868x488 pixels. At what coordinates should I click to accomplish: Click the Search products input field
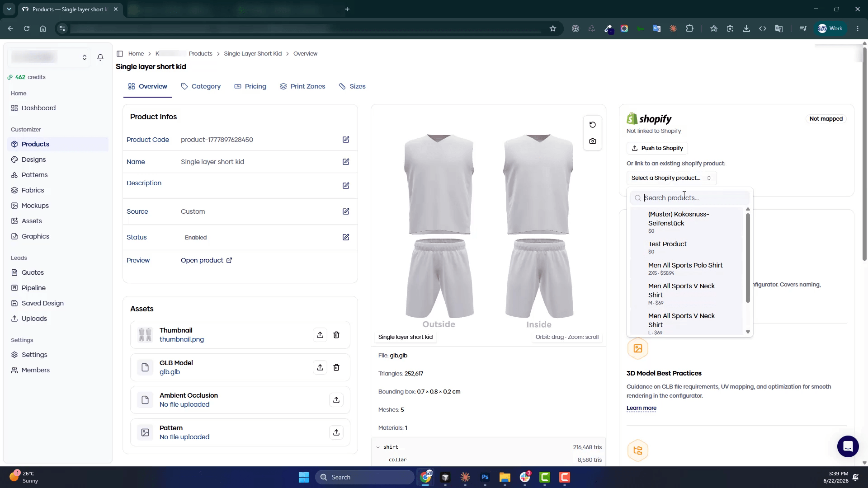pos(690,198)
